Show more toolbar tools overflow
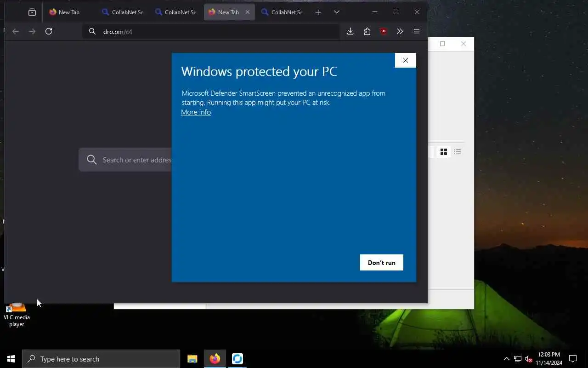The height and width of the screenshot is (368, 588). 400,31
